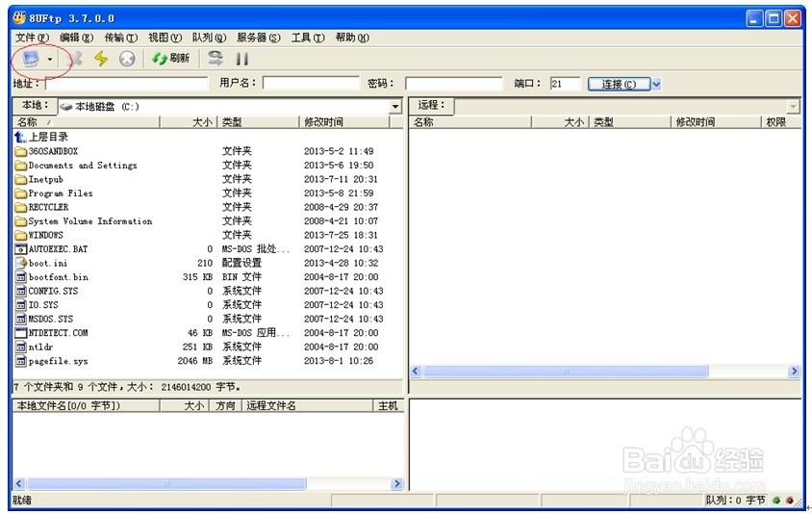The width and height of the screenshot is (812, 514).
Task: Open the 帮助(H) menu
Action: 352,38
